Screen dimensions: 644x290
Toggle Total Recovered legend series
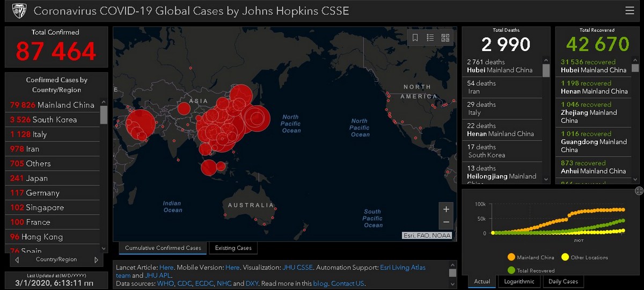tap(531, 271)
